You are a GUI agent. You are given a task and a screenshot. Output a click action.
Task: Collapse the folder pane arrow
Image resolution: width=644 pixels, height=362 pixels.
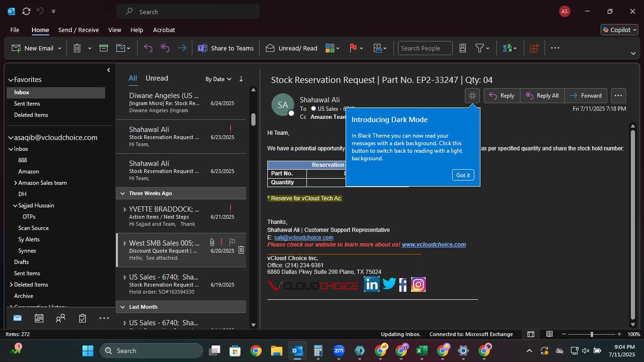tap(108, 70)
